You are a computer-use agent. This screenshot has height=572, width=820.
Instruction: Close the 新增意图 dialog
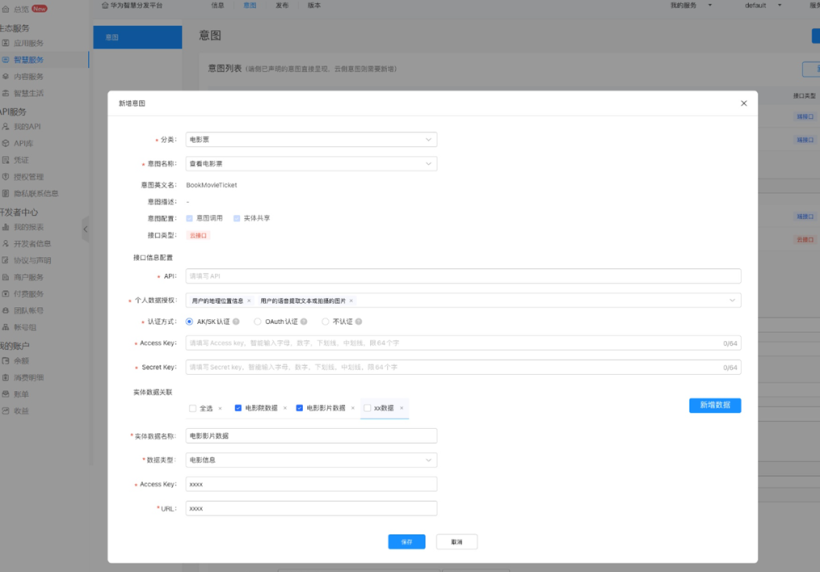click(x=744, y=104)
